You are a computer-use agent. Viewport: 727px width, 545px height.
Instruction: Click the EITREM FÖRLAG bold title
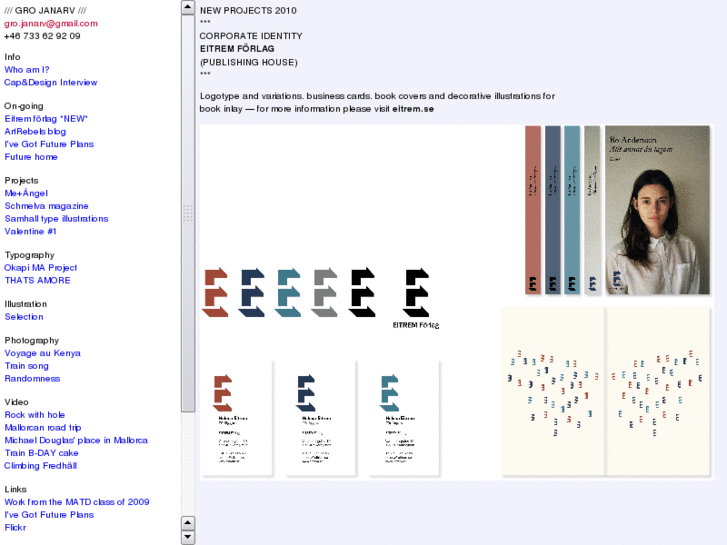237,49
